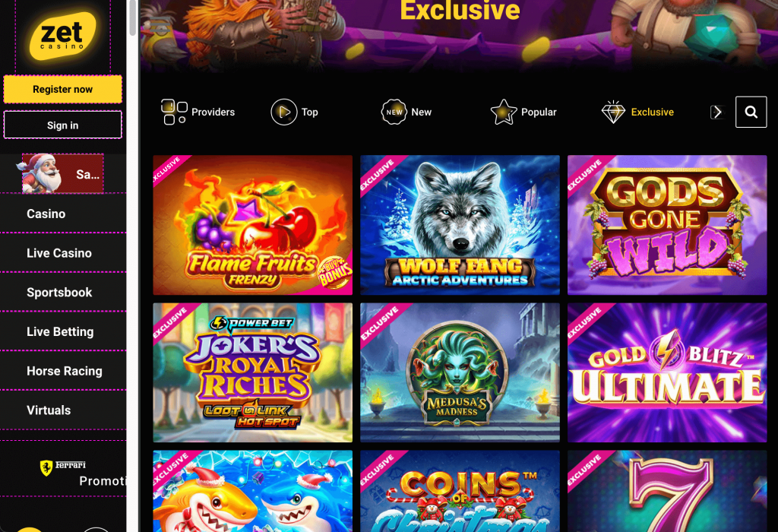Viewport: 778px width, 532px height.
Task: Launch Gods Gone Wild game tile
Action: pos(667,225)
